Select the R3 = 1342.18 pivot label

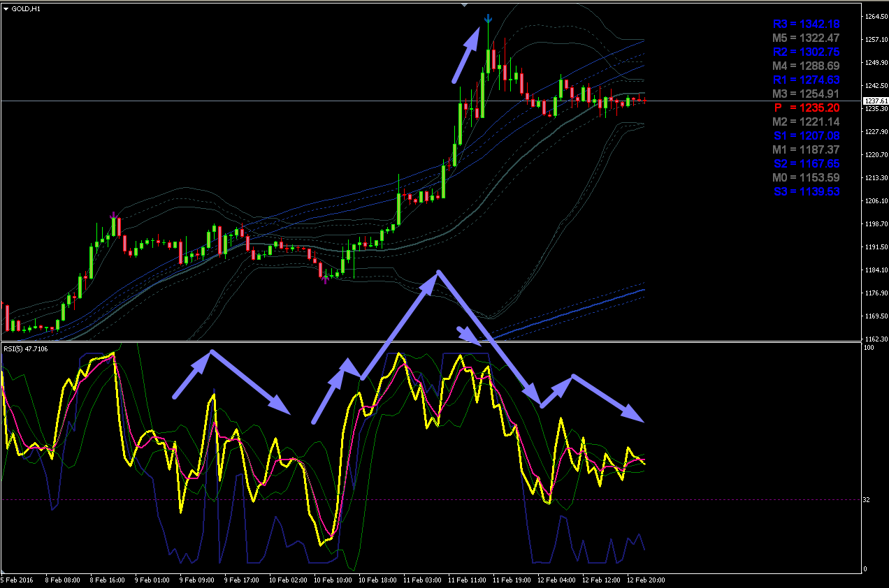tap(806, 24)
